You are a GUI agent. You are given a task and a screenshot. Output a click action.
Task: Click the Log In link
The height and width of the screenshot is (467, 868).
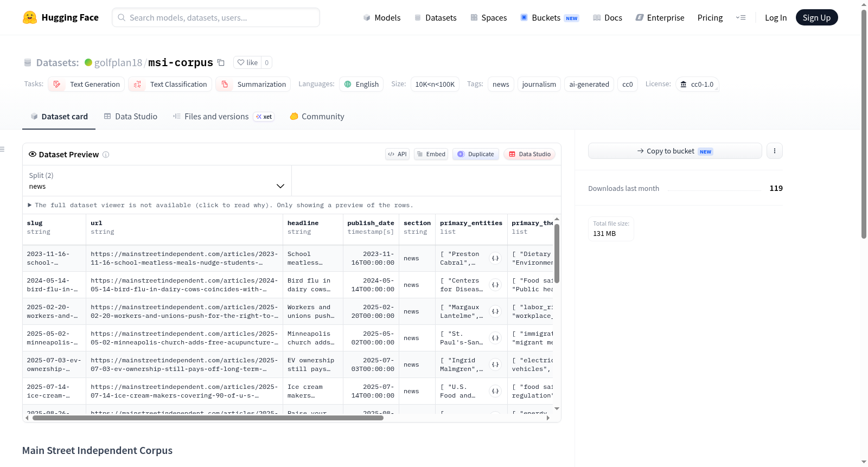(x=776, y=17)
